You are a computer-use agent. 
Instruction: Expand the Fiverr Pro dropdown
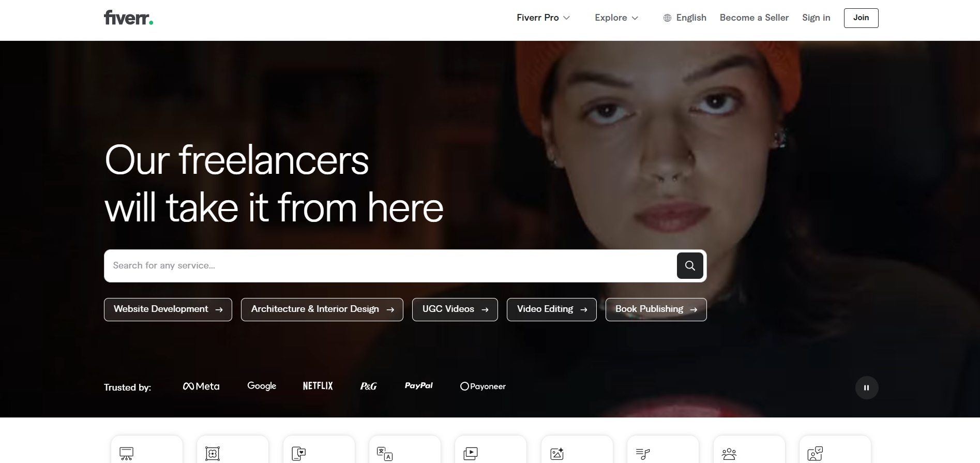pyautogui.click(x=543, y=18)
